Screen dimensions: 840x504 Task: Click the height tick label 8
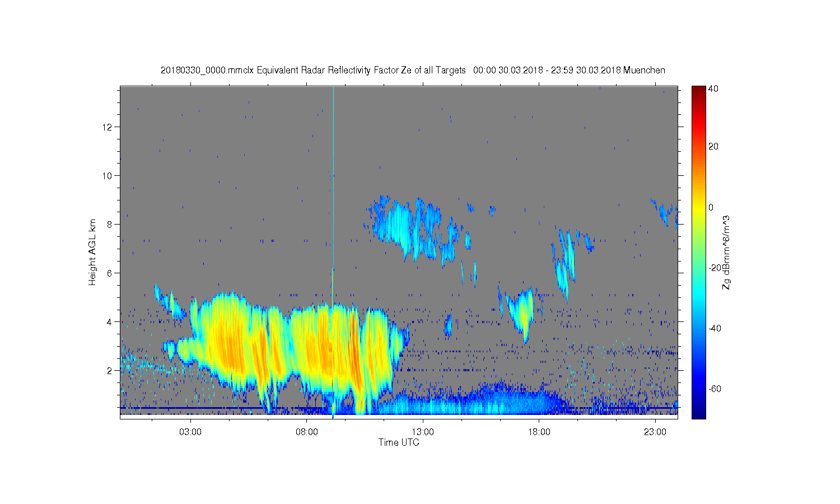(110, 225)
